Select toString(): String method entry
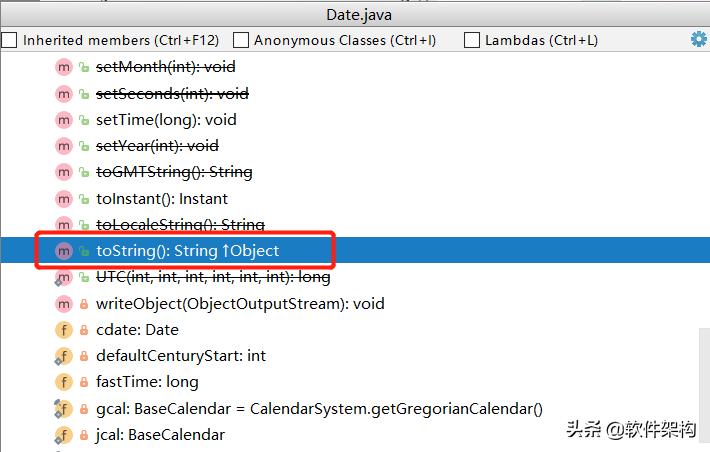710x452 pixels. point(187,251)
